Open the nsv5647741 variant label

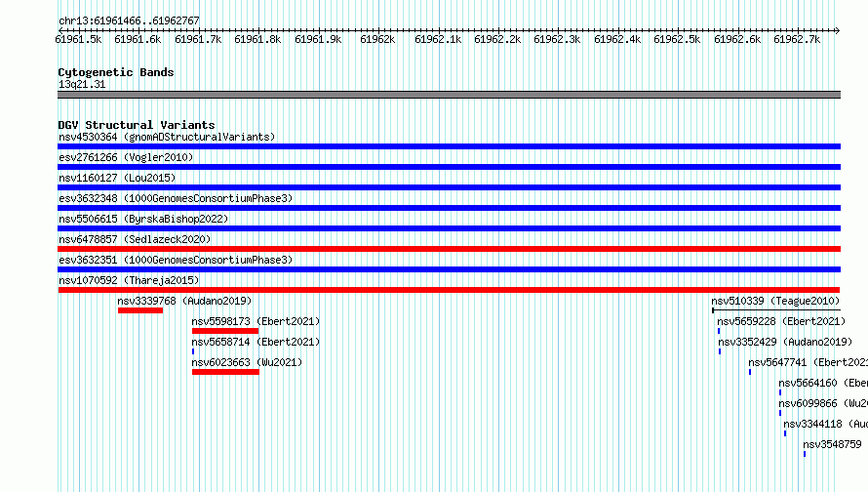click(x=809, y=362)
